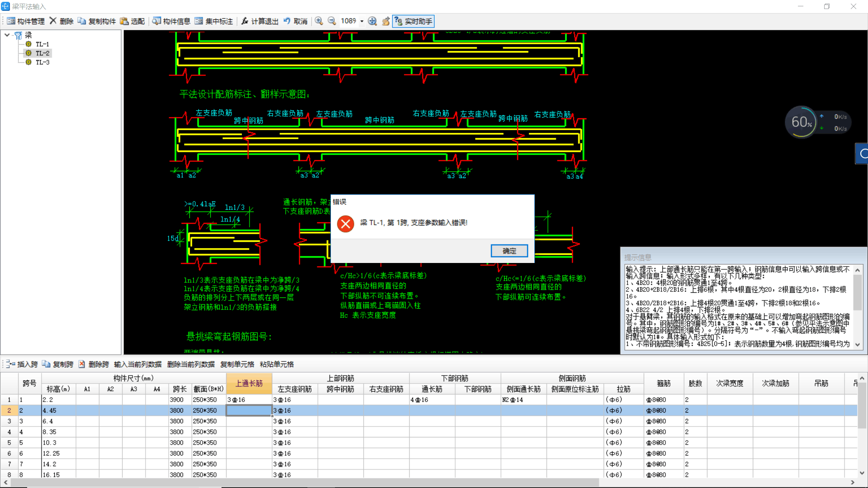This screenshot has height=488, width=868.
Task: Click 删除当前列数据 button
Action: [x=191, y=364]
